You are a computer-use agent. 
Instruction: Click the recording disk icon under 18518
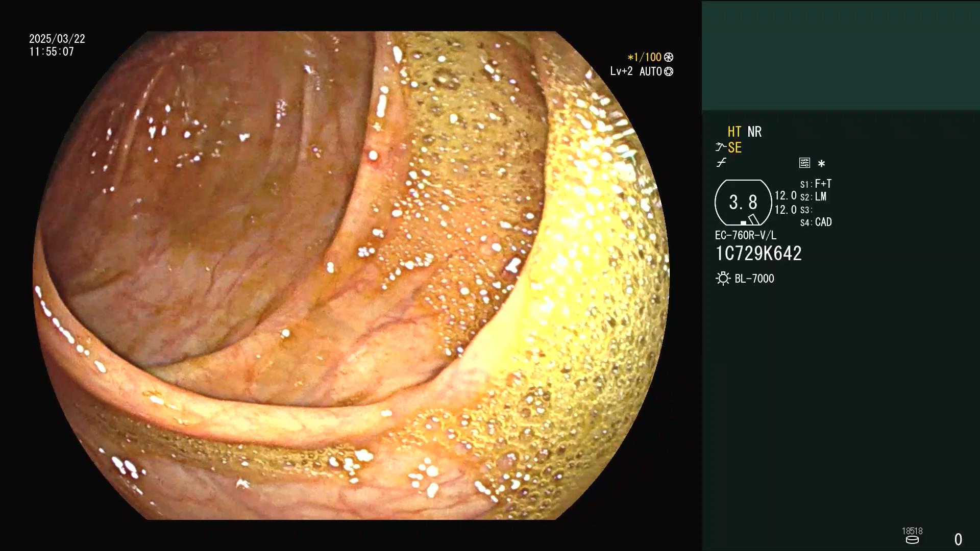[x=912, y=540]
